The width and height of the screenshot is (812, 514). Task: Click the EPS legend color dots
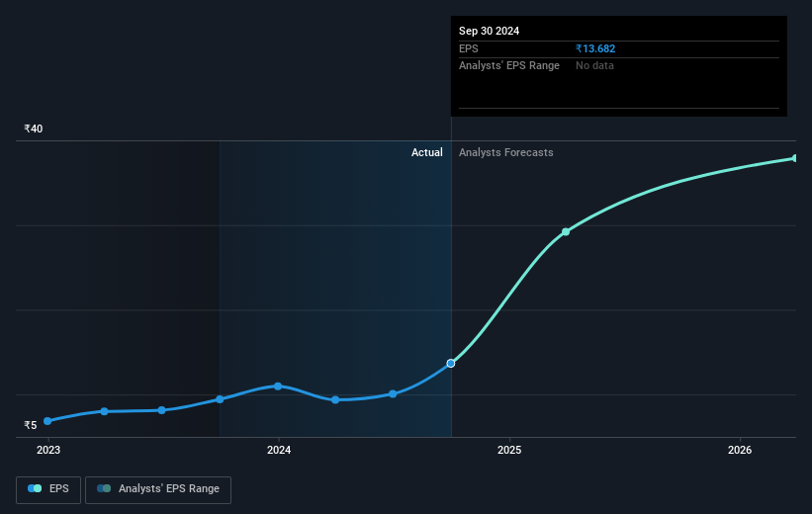[35, 488]
